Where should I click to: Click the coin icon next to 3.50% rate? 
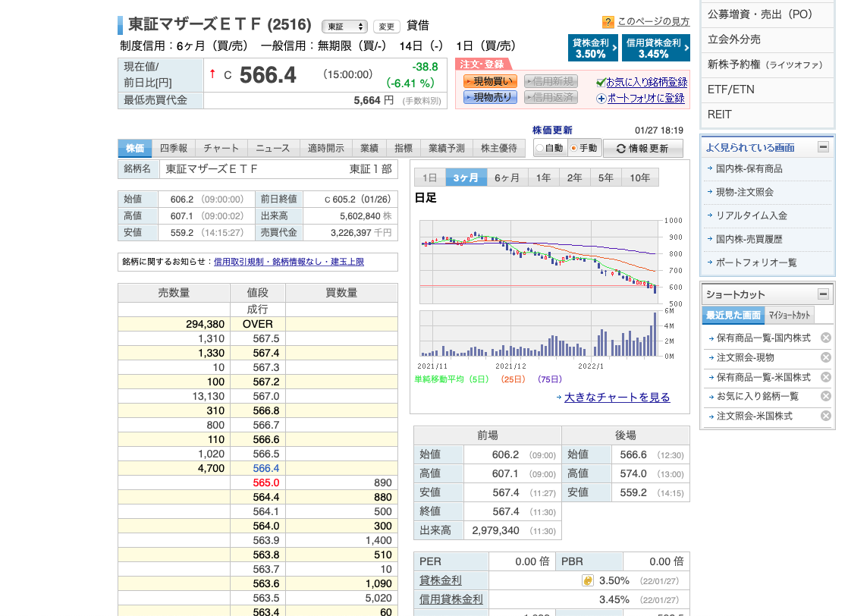pos(587,580)
